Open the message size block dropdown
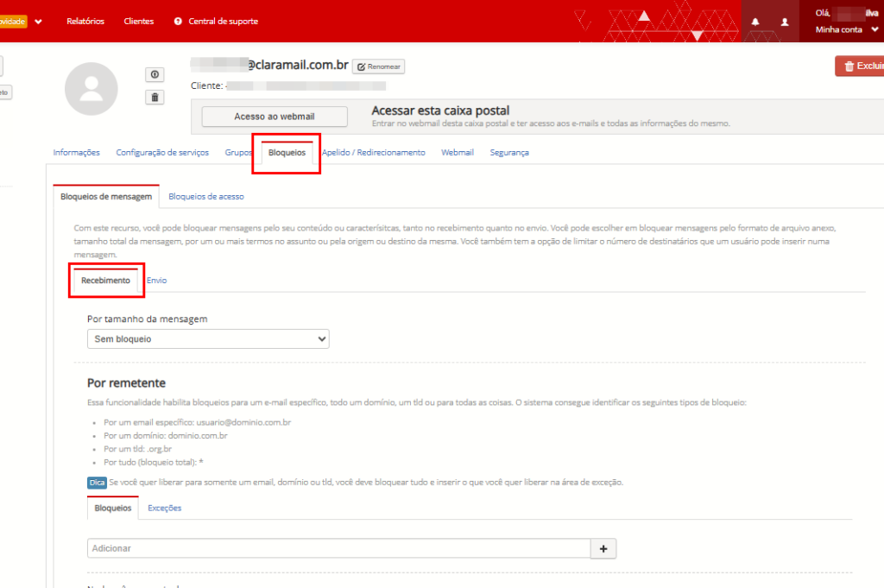This screenshot has height=588, width=884. click(x=208, y=339)
